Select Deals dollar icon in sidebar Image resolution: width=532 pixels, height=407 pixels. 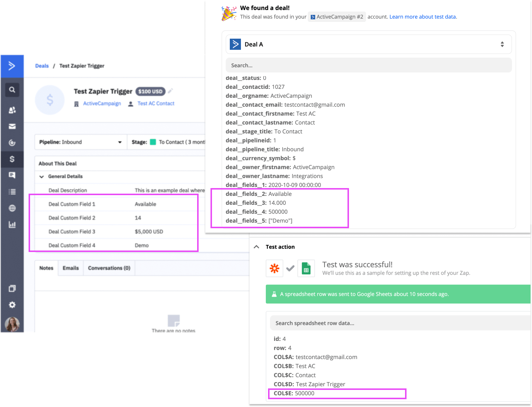12,159
